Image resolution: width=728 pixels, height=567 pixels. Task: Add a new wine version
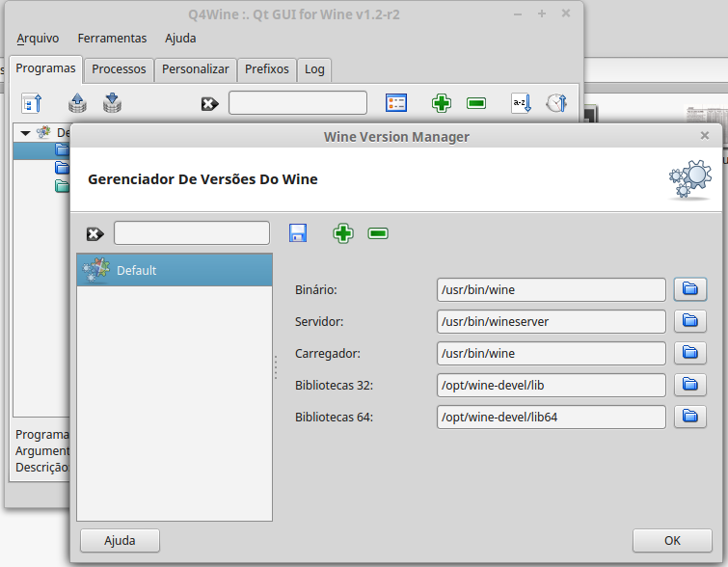pyautogui.click(x=343, y=233)
